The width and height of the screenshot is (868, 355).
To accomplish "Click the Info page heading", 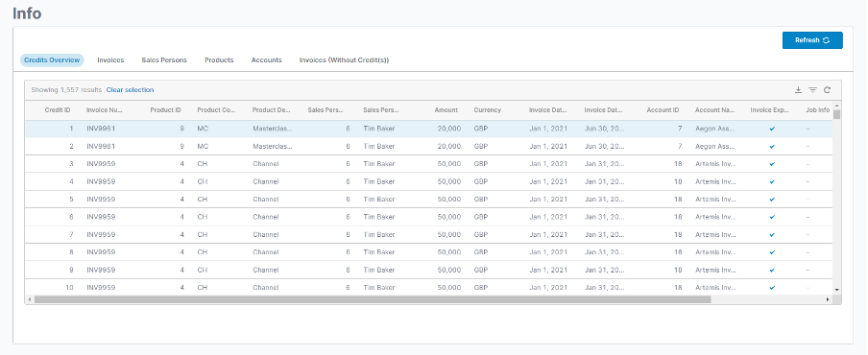I will [x=27, y=13].
